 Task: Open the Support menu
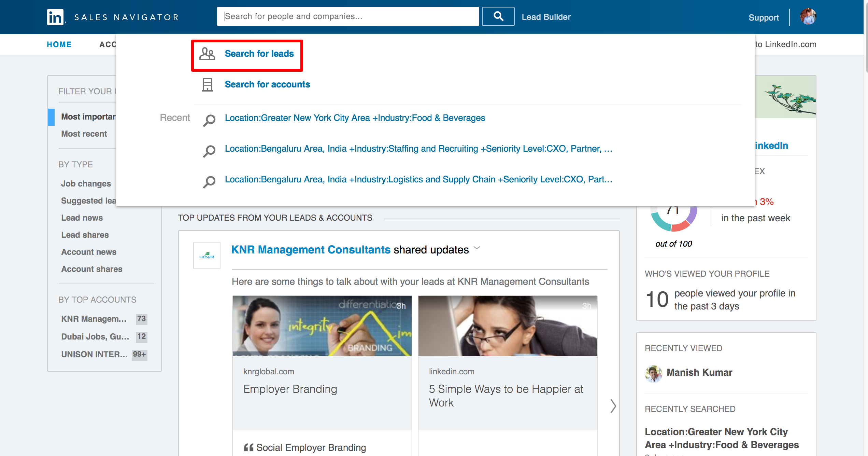(764, 17)
